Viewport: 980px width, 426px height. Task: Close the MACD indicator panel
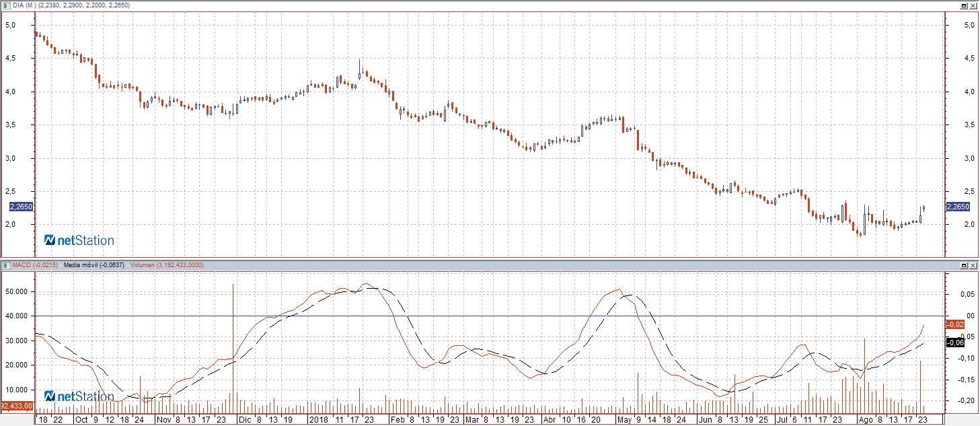click(x=973, y=266)
